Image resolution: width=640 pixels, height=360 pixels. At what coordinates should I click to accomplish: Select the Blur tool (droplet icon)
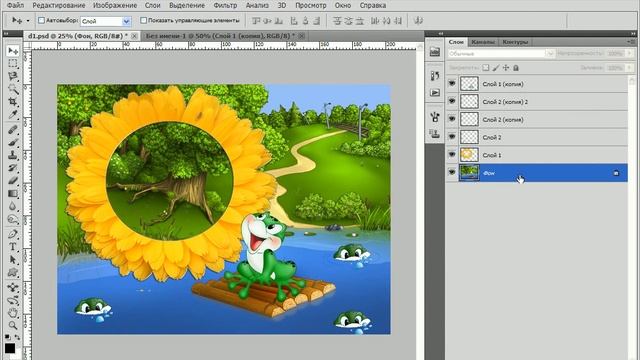click(x=13, y=206)
